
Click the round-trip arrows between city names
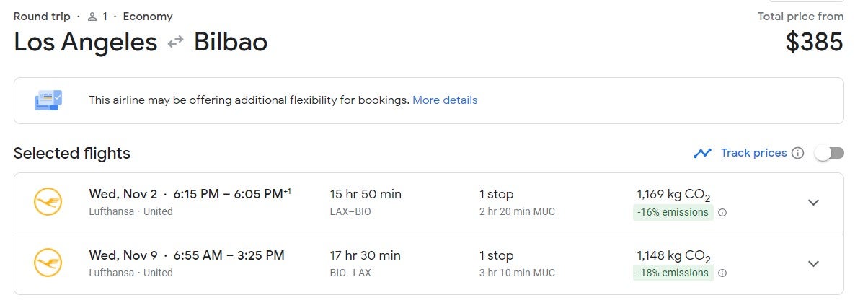[x=175, y=43]
